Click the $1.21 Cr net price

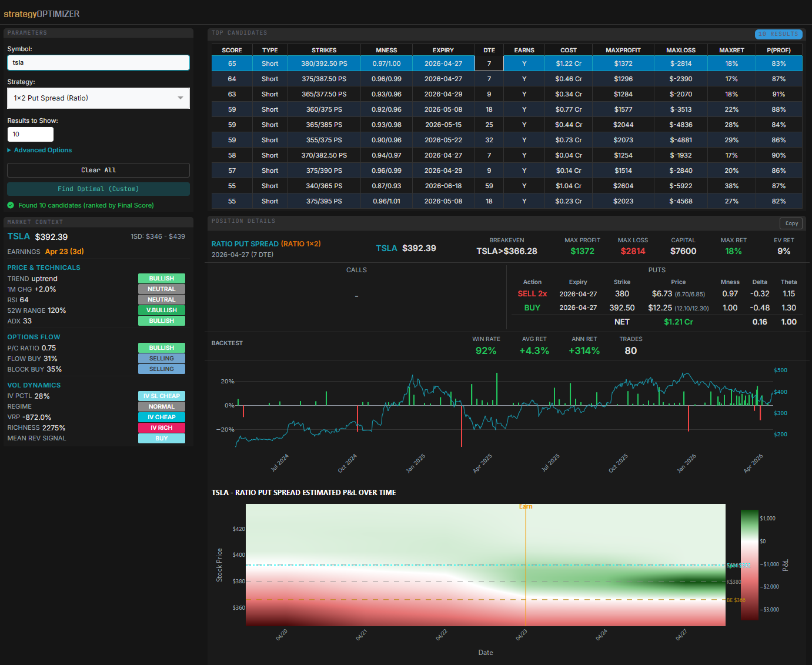(679, 322)
